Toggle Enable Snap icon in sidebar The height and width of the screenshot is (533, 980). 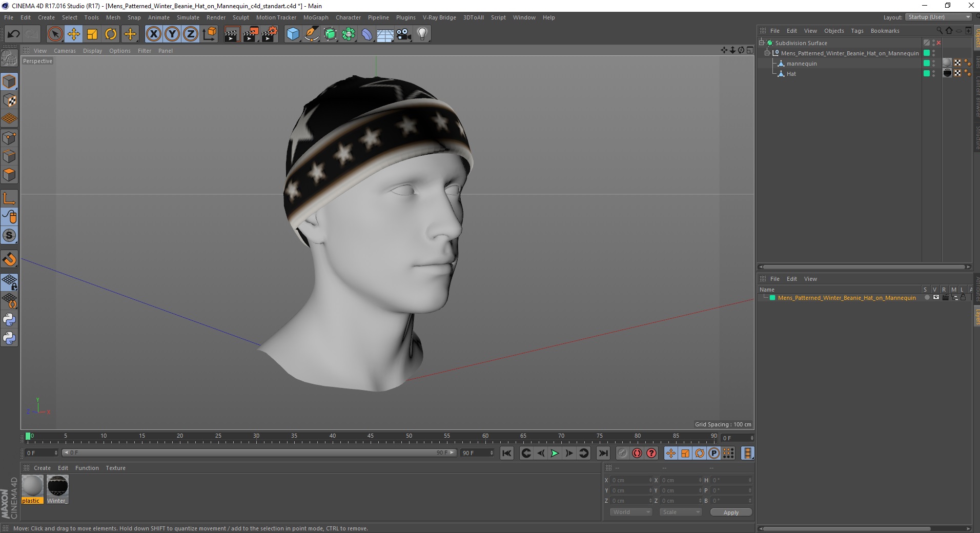click(x=9, y=259)
